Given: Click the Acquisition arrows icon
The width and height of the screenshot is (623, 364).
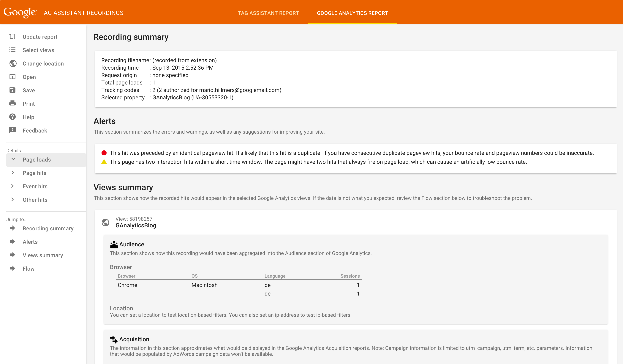Looking at the screenshot, I should coord(114,340).
